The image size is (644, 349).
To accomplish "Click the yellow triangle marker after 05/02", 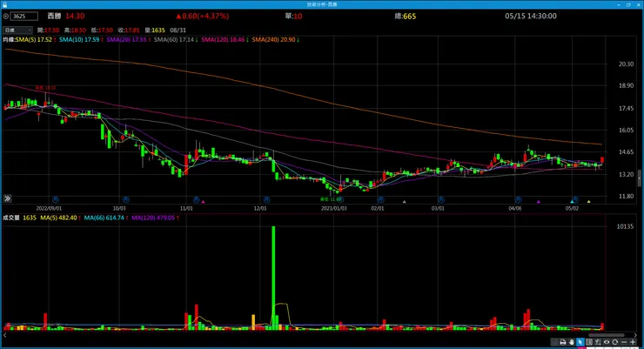I will tap(588, 202).
